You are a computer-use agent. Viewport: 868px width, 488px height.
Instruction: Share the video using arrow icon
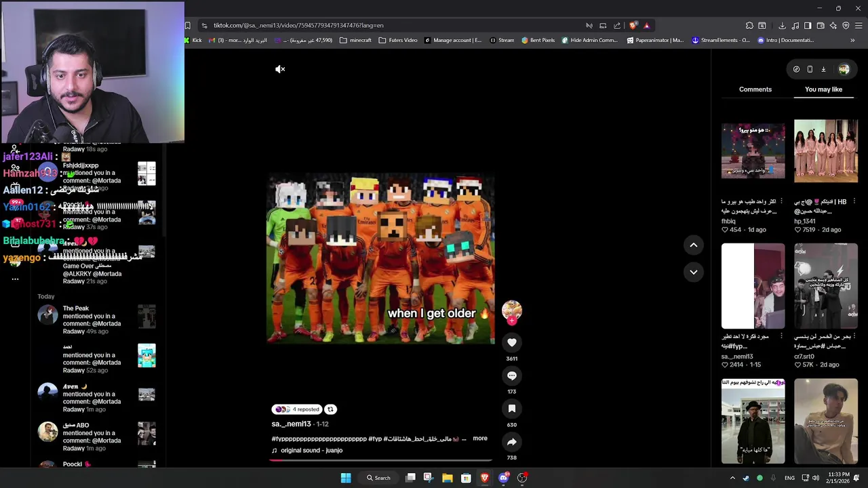click(x=512, y=442)
